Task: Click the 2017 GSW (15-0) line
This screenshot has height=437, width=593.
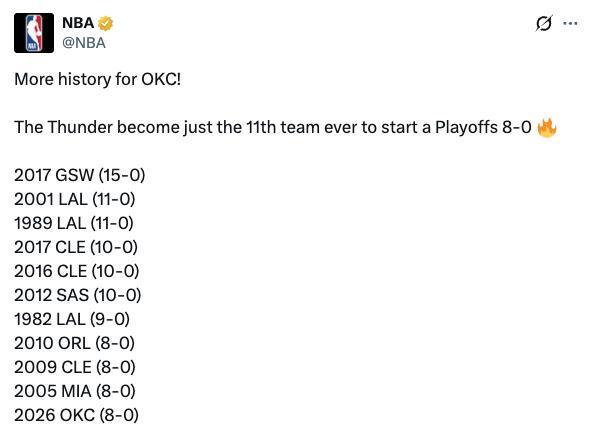Action: tap(80, 175)
